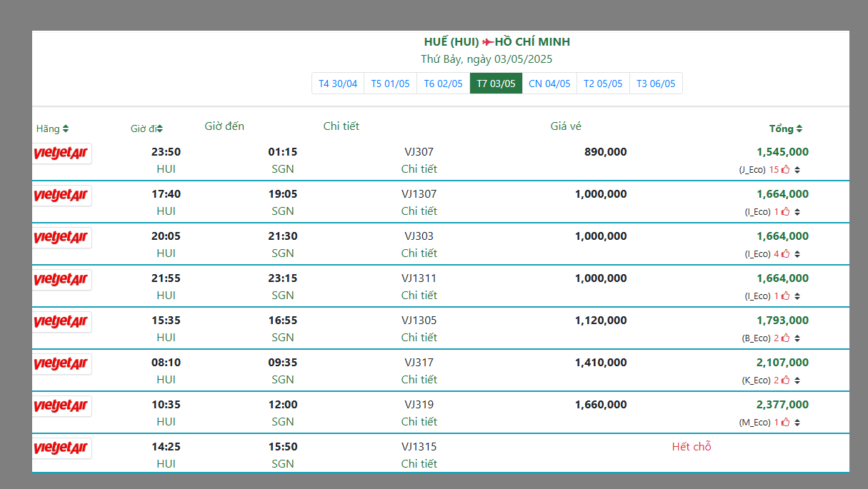Click the VietJet Air logo for flight VJ1311

coord(61,280)
